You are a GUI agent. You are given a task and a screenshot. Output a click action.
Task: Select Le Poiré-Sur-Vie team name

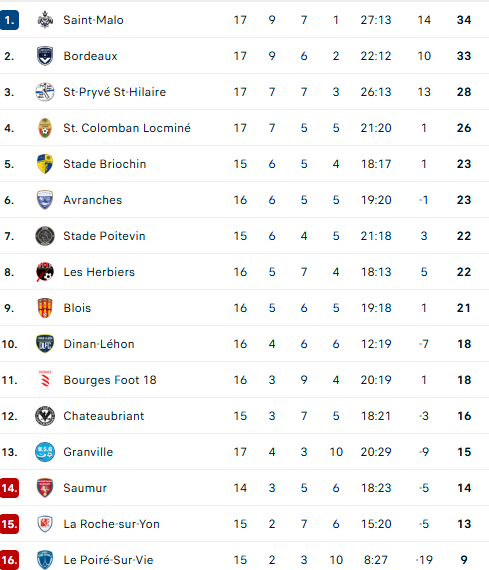tap(108, 560)
